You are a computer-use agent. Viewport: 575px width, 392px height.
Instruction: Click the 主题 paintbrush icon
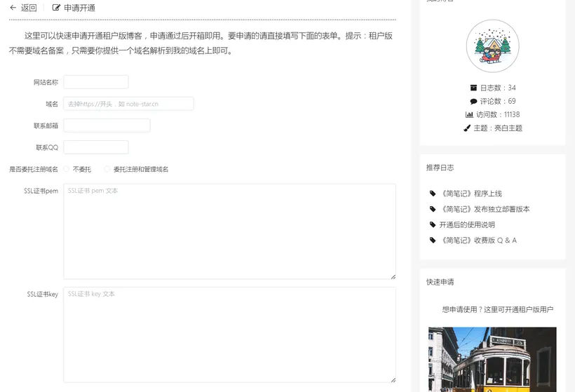click(x=467, y=128)
